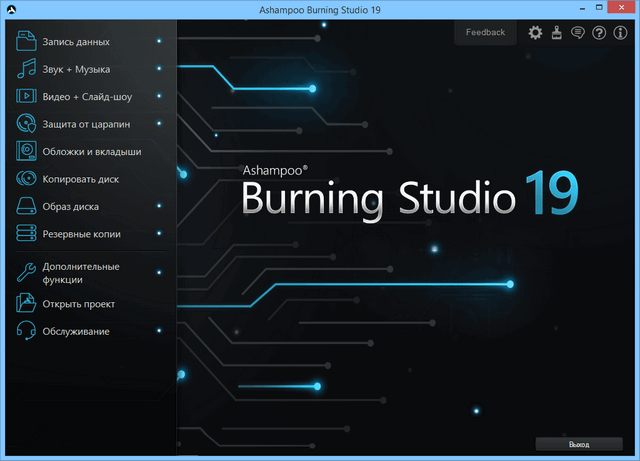640x461 pixels.
Task: Click the Защита от царапин disc icon
Action: 26,124
